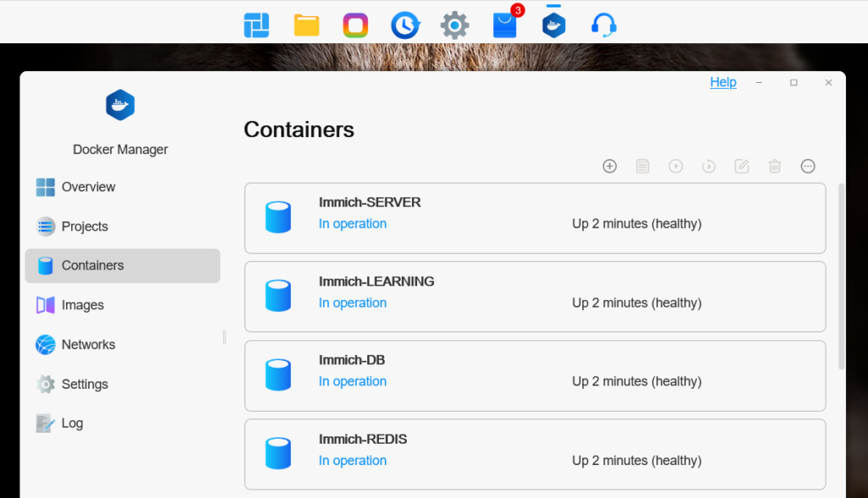This screenshot has height=498, width=868.
Task: Click the delete container trash icon
Action: tap(775, 166)
